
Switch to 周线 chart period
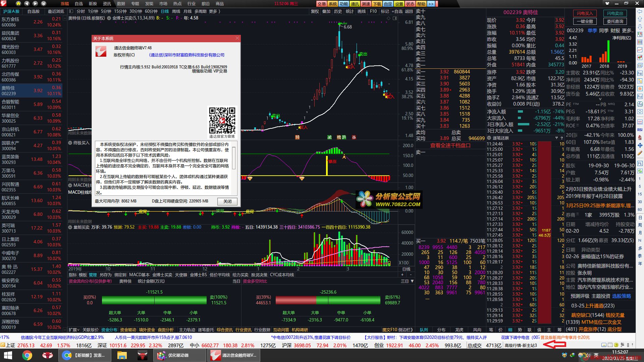coord(176,11)
